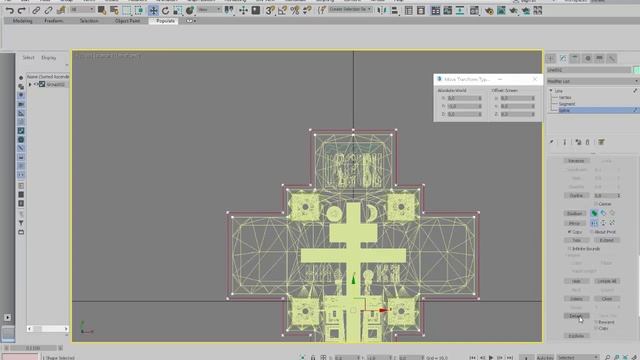This screenshot has width=640, height=360.
Task: Switch to the Populate ribbon tab
Action: [165, 21]
